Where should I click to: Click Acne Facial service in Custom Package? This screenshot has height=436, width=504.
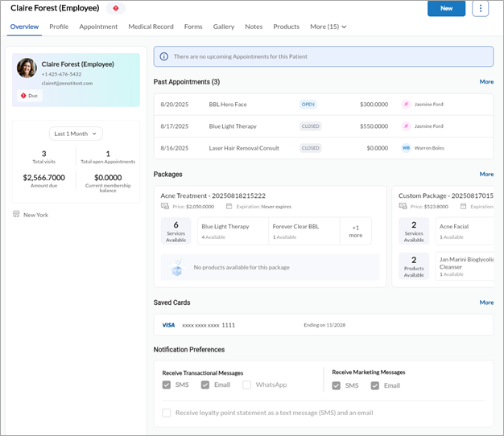pyautogui.click(x=465, y=231)
